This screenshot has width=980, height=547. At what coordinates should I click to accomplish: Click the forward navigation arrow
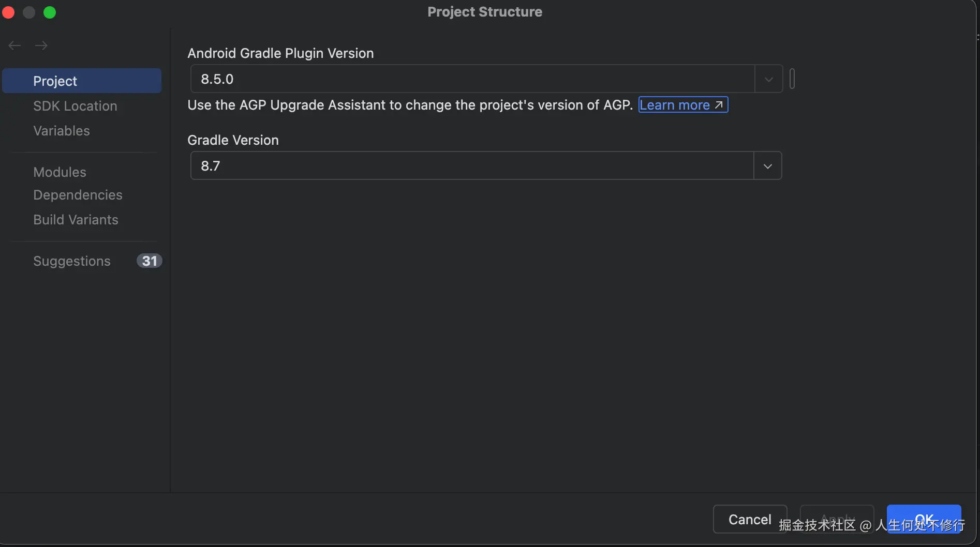point(41,45)
